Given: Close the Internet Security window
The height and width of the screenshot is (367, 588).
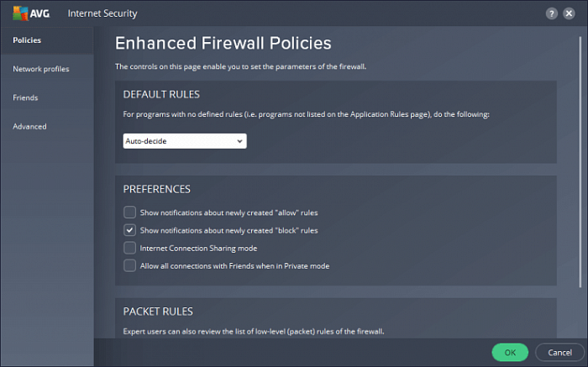Looking at the screenshot, I should (x=569, y=13).
